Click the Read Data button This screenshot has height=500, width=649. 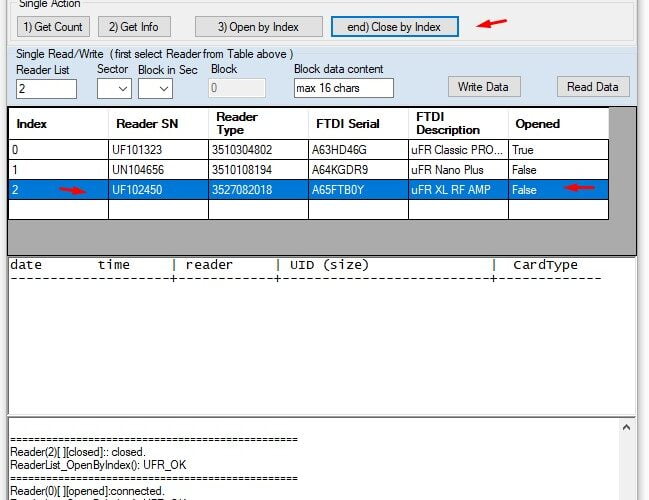(x=593, y=87)
